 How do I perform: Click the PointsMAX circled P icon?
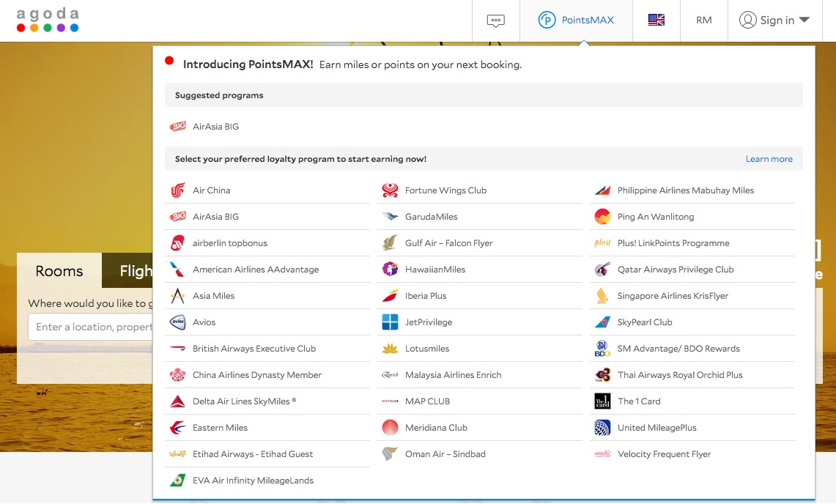point(547,21)
